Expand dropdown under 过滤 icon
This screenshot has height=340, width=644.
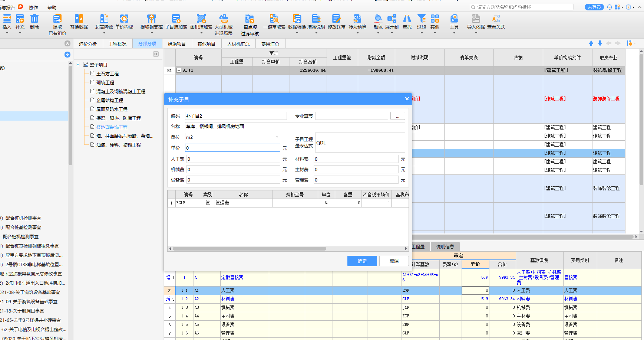(x=422, y=33)
